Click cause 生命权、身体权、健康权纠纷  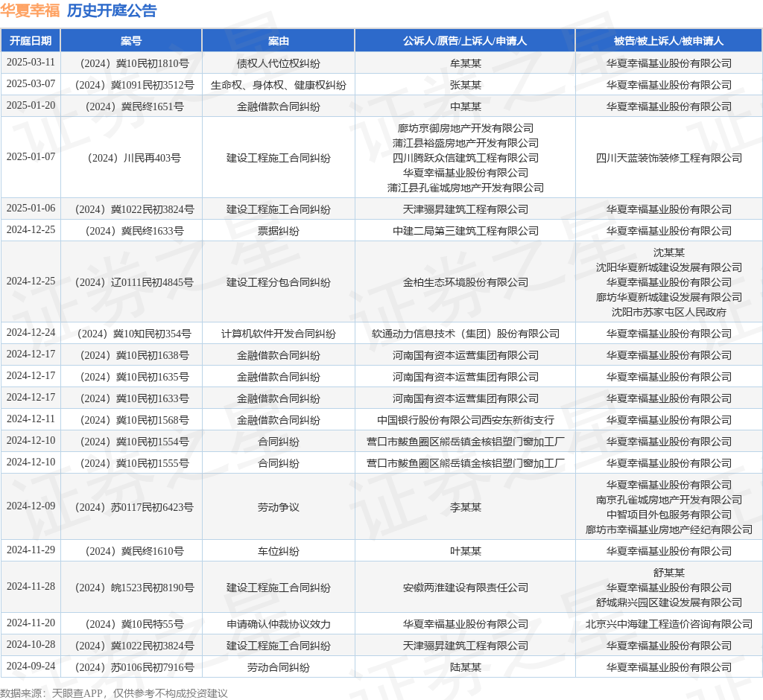279,85
